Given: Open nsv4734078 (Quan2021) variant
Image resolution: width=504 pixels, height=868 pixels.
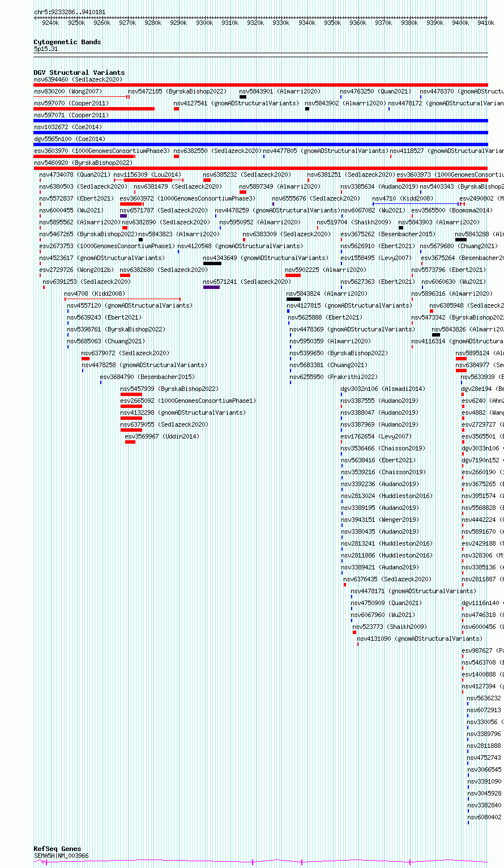Looking at the screenshot, I should 75,175.
